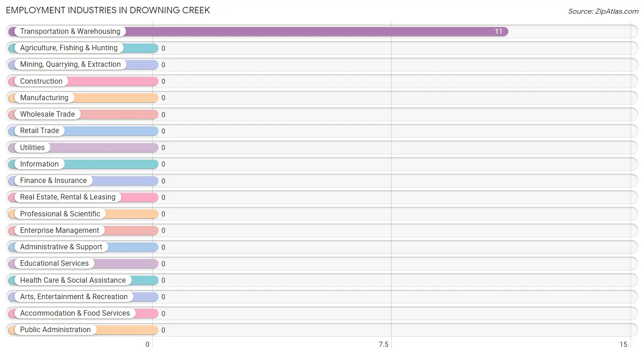Select the Administrative & Support label

pyautogui.click(x=61, y=247)
